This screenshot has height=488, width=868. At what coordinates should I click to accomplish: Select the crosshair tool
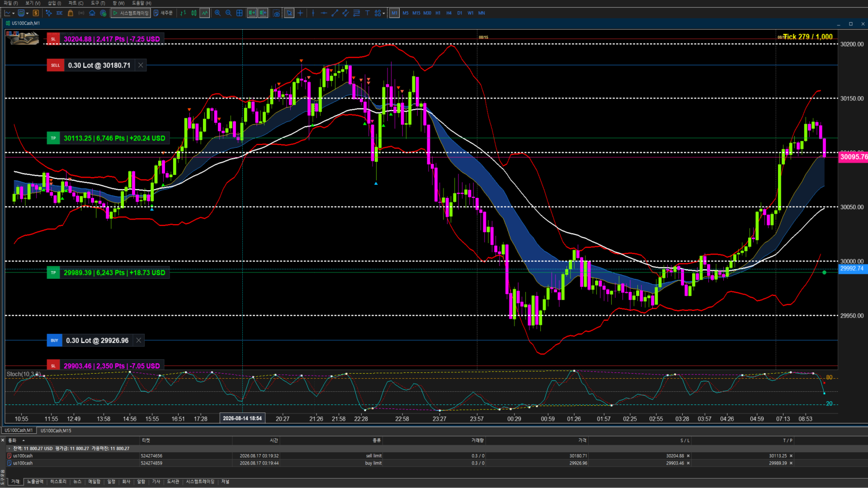(300, 13)
